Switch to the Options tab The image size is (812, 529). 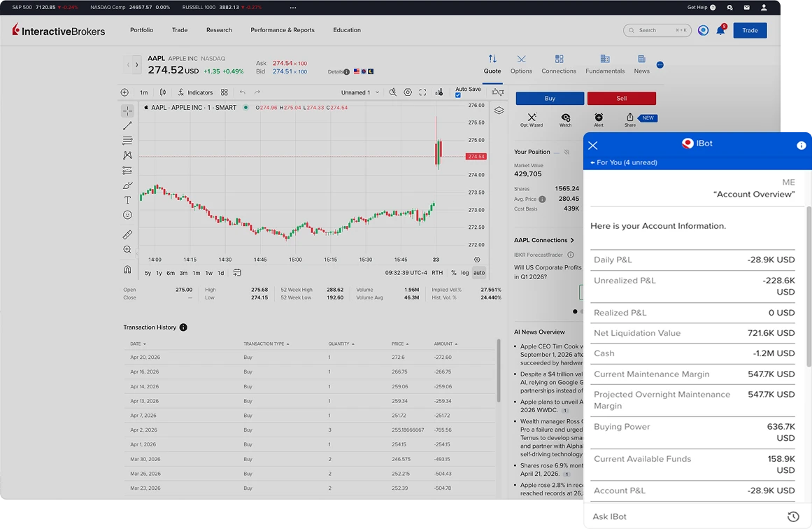tap(521, 65)
